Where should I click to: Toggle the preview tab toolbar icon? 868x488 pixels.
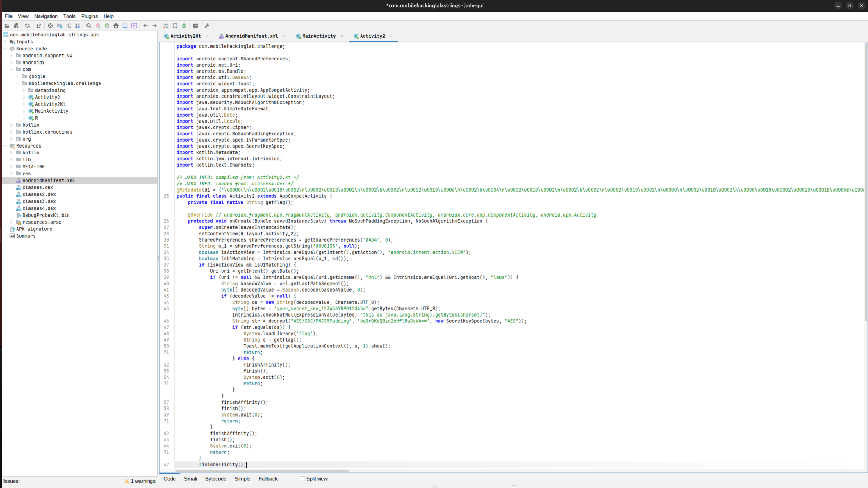[68, 26]
